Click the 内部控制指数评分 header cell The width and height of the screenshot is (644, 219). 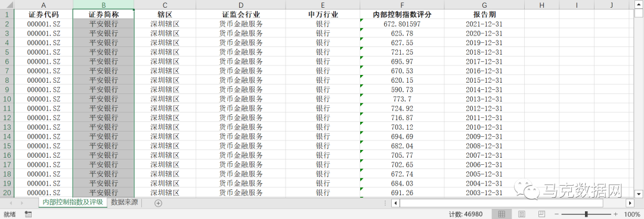coord(402,14)
